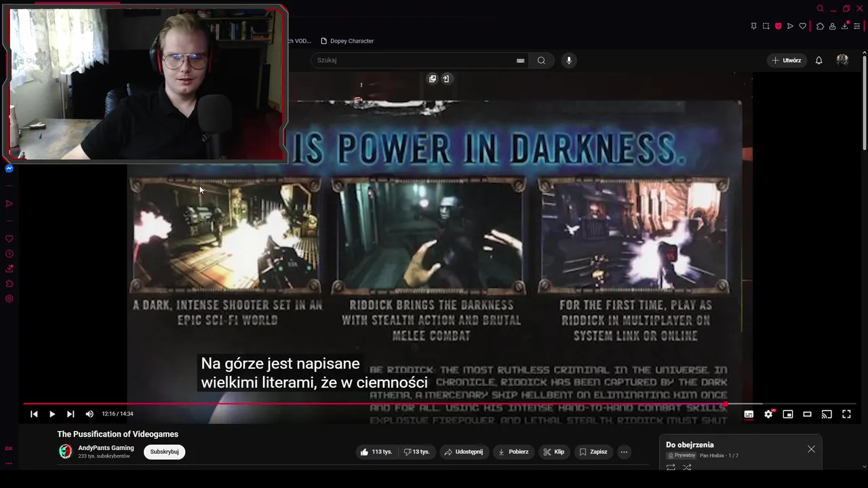Click the streamer webcam overlay
The height and width of the screenshot is (488, 868).
tap(146, 84)
